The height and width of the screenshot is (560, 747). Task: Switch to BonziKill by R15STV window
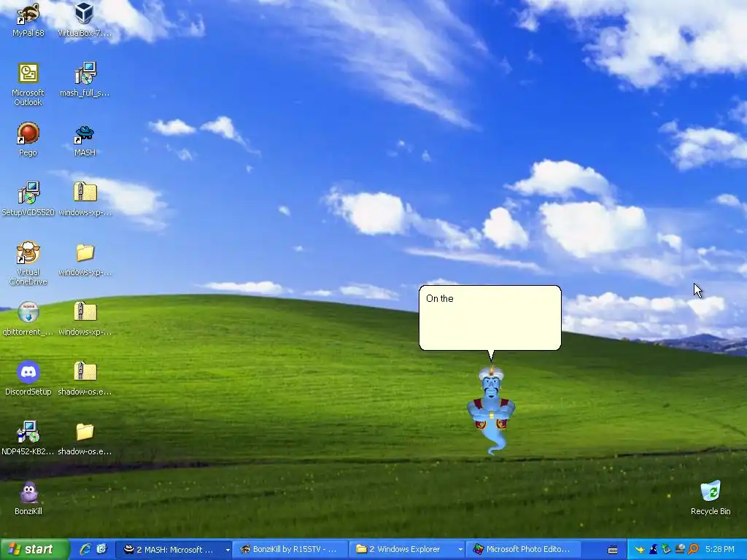[290, 549]
